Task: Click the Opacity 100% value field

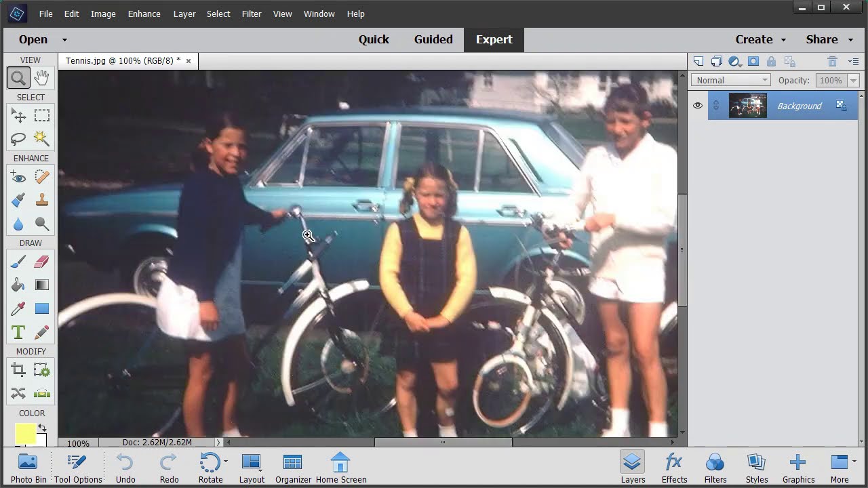Action: coord(831,80)
